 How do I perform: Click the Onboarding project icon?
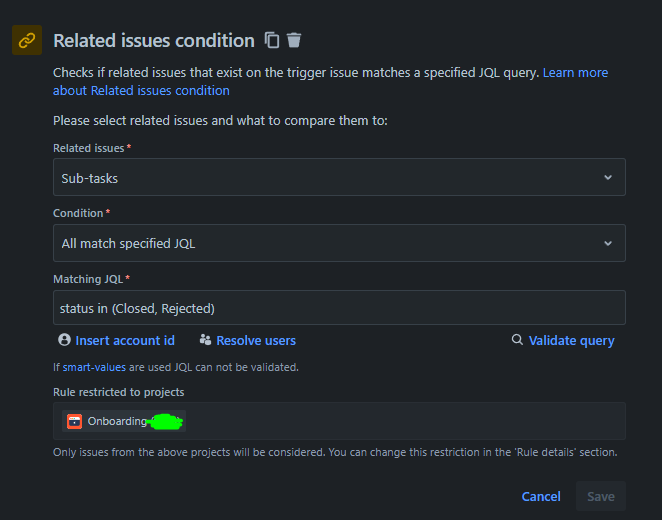pyautogui.click(x=75, y=421)
